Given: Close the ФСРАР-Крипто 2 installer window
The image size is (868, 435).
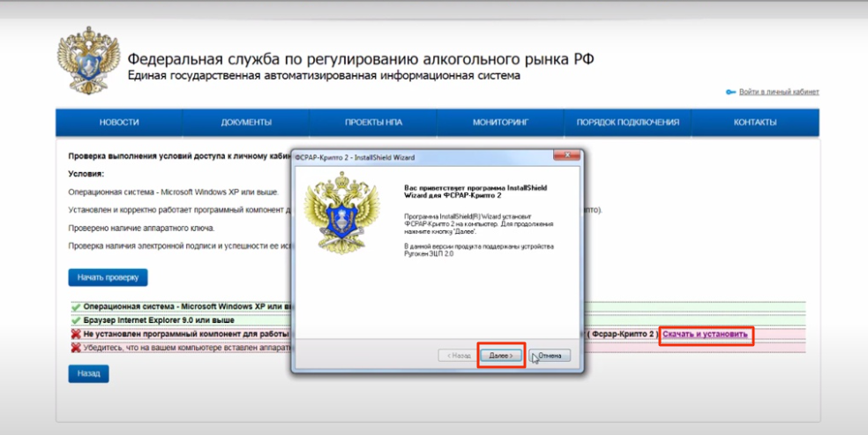Looking at the screenshot, I should (x=567, y=156).
